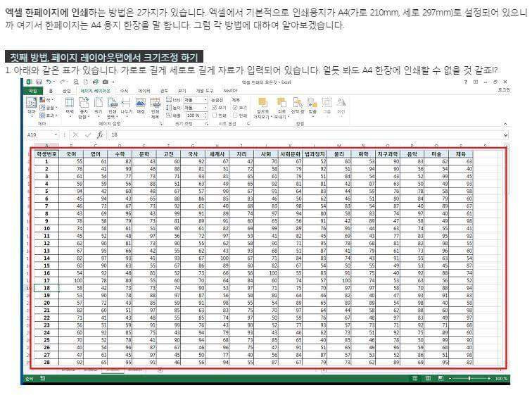
Task: Toggle Headings View (제목 보기) checkbox
Action: pyautogui.click(x=235, y=108)
